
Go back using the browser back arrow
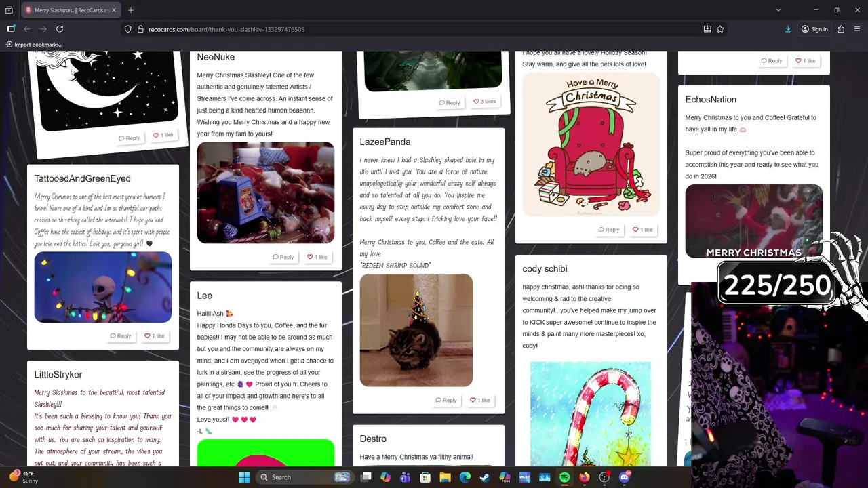(27, 29)
